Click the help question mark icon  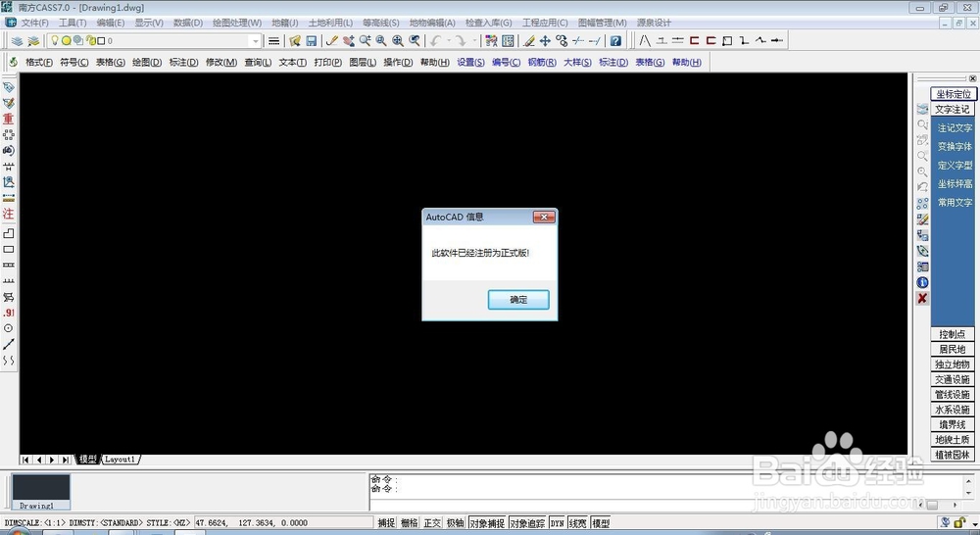615,40
